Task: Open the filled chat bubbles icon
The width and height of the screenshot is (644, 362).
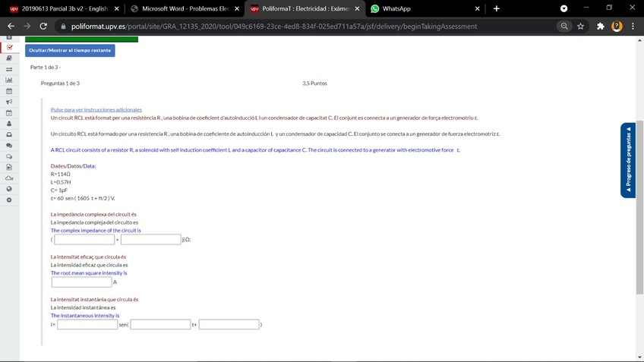Action: (x=9, y=145)
